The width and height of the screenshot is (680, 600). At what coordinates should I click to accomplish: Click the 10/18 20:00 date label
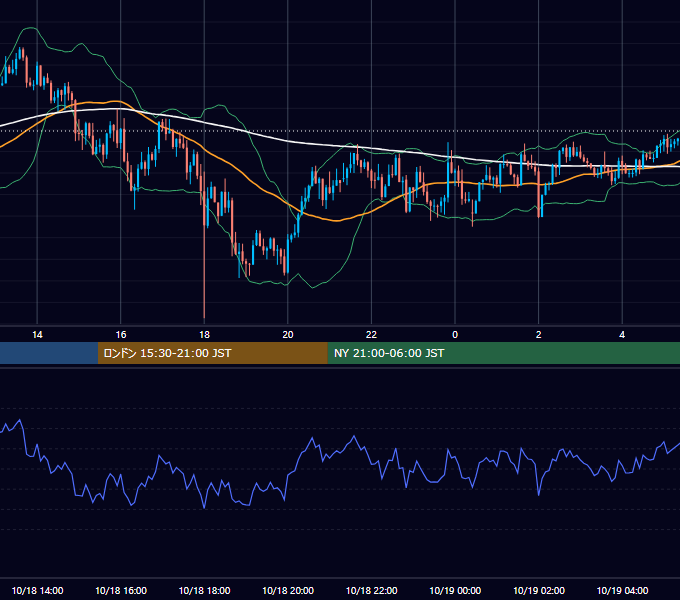(x=288, y=590)
